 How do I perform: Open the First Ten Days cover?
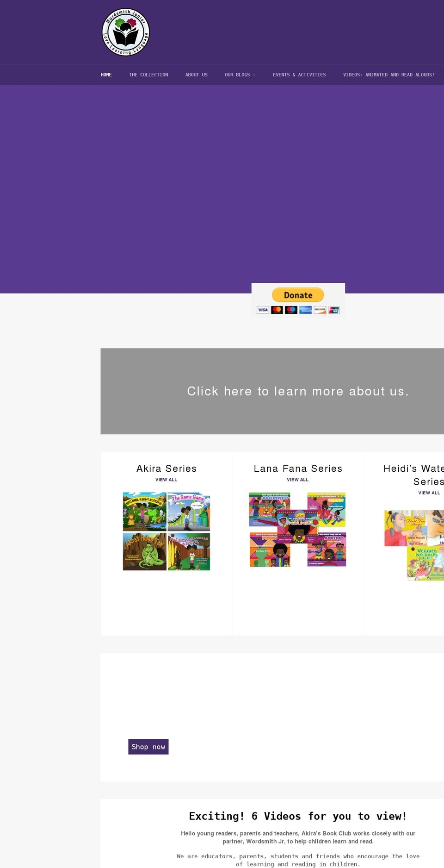coord(406,528)
